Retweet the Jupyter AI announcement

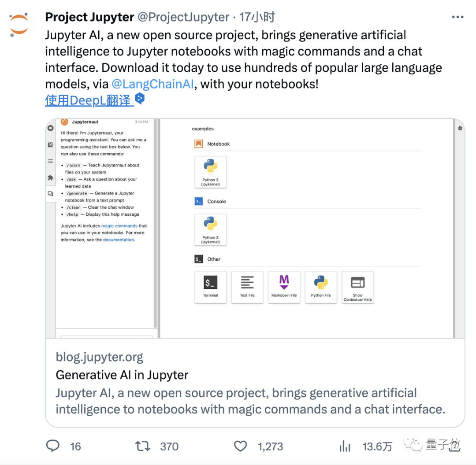[x=143, y=446]
